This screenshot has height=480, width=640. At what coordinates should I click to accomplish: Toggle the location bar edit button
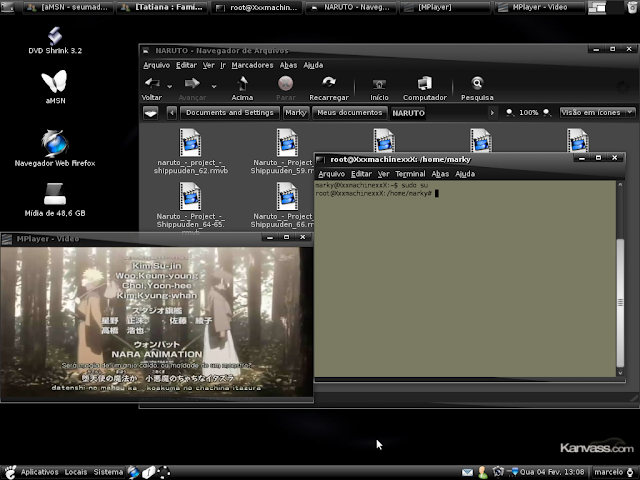click(x=151, y=113)
